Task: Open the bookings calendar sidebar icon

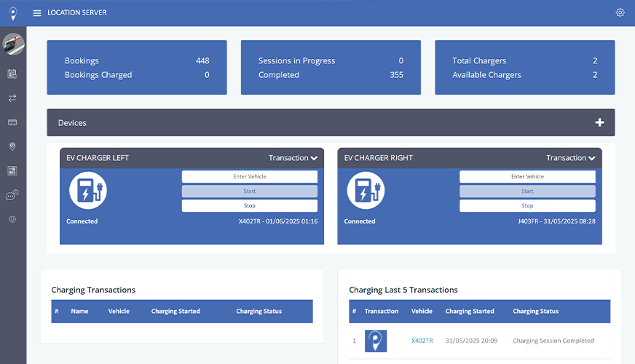Action: pyautogui.click(x=12, y=74)
